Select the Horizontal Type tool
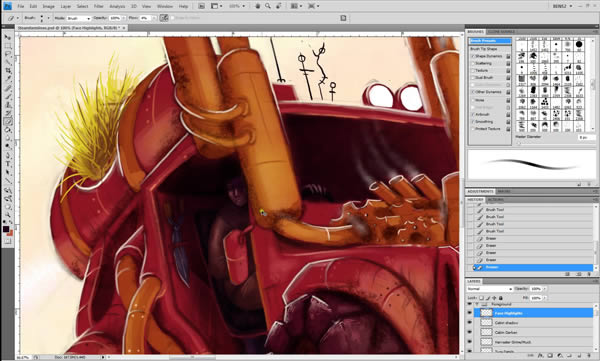This screenshot has width=600, height=361. (x=7, y=164)
